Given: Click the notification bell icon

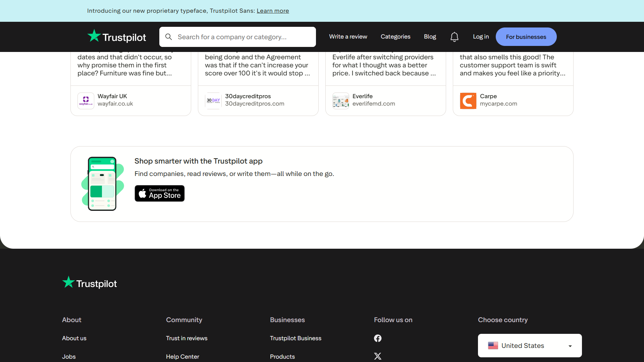Looking at the screenshot, I should (454, 37).
